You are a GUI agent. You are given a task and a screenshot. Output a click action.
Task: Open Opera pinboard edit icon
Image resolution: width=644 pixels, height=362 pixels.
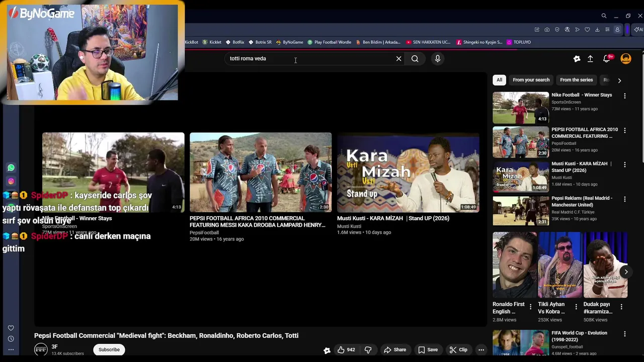tap(537, 30)
